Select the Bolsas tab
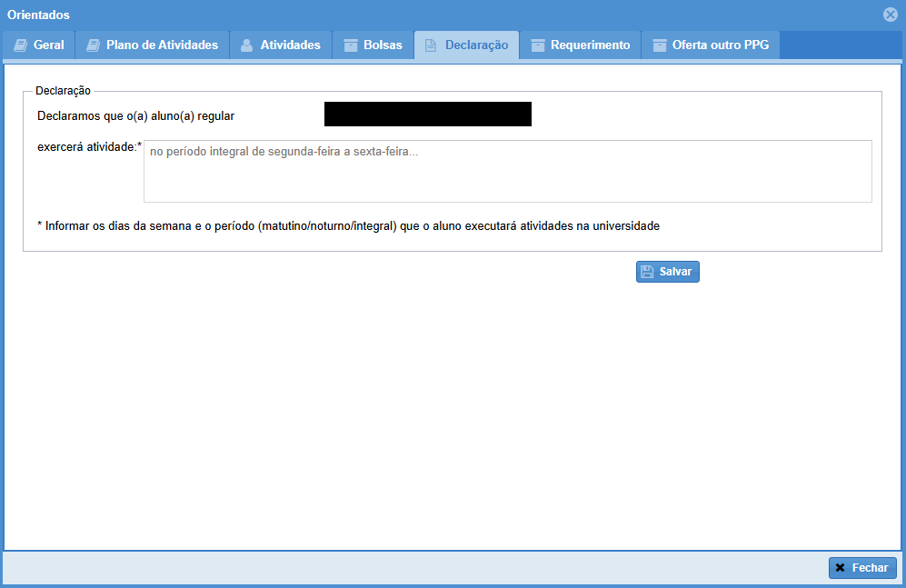Screen dimensions: 906x588 [x=382, y=45]
